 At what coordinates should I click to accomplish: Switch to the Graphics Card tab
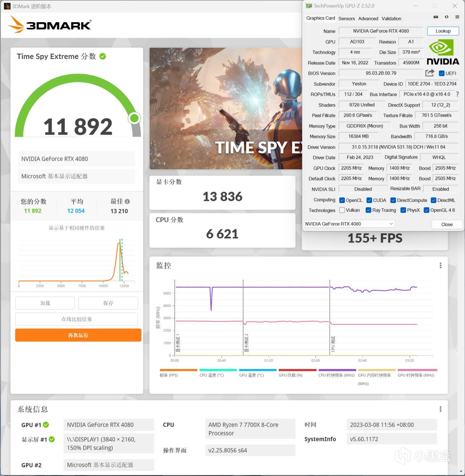click(x=321, y=18)
